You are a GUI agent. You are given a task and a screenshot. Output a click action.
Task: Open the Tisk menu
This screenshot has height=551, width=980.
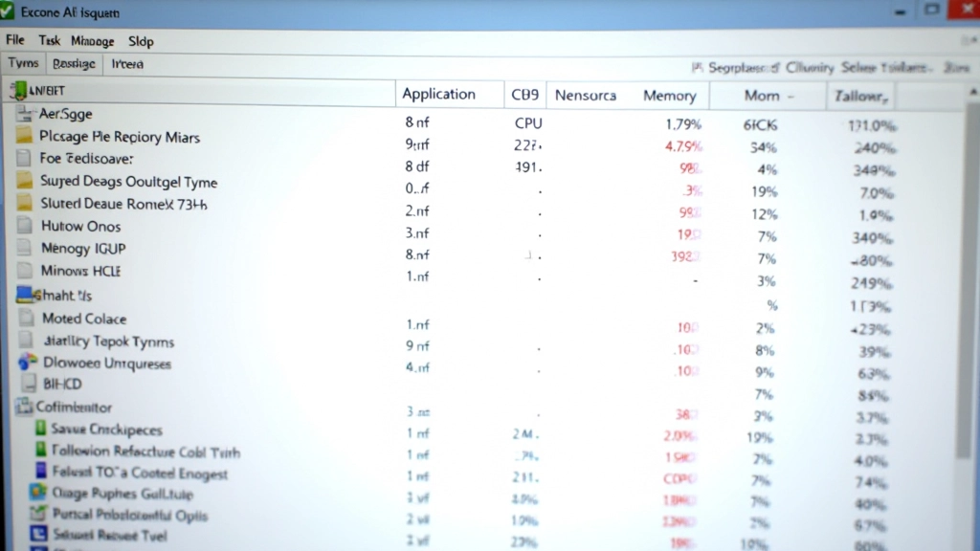coord(50,40)
